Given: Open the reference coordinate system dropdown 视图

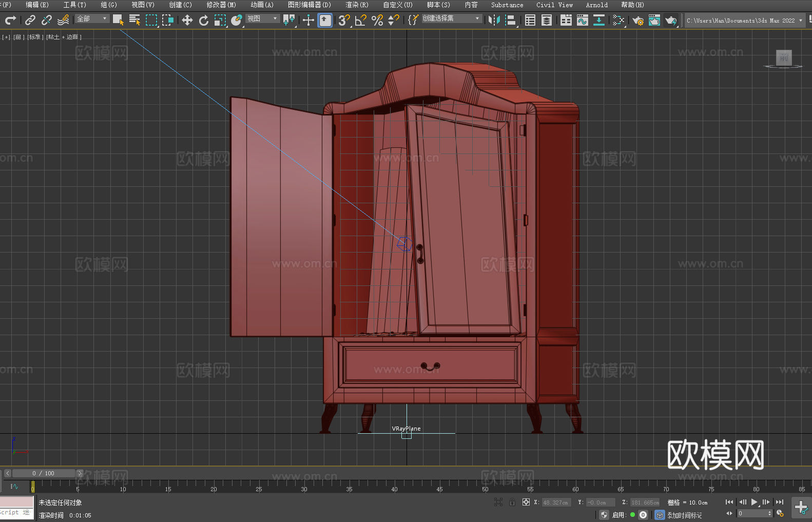Looking at the screenshot, I should point(262,18).
